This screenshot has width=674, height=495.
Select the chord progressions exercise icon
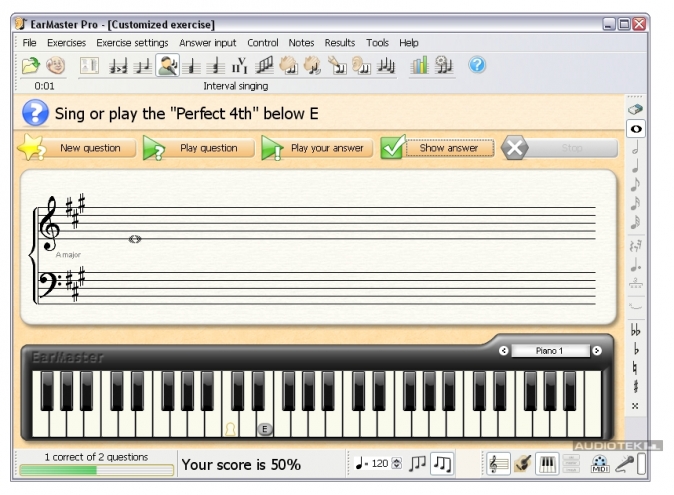(239, 66)
